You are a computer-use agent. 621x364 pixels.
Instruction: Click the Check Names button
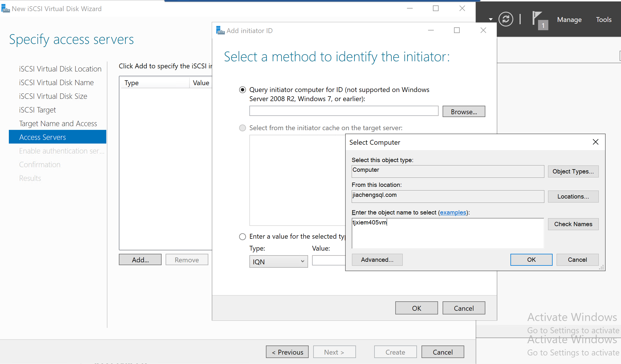click(573, 224)
